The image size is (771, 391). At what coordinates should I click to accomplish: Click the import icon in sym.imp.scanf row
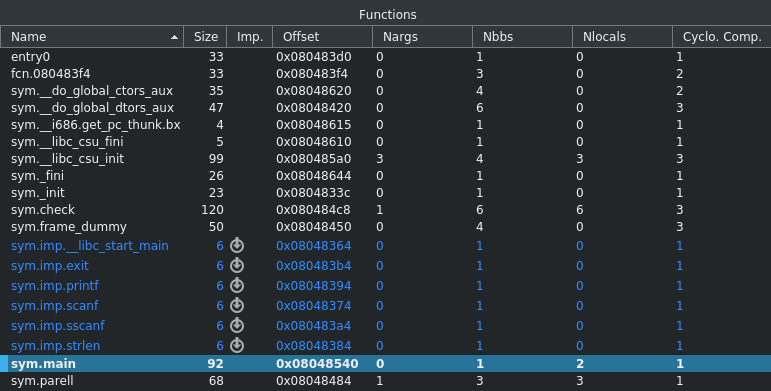[237, 305]
